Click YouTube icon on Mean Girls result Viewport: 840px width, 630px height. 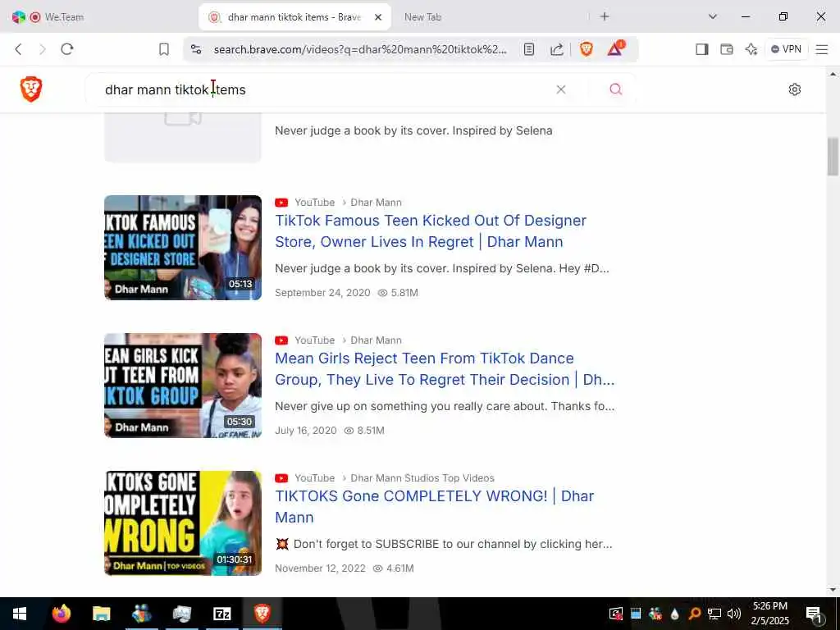(281, 340)
